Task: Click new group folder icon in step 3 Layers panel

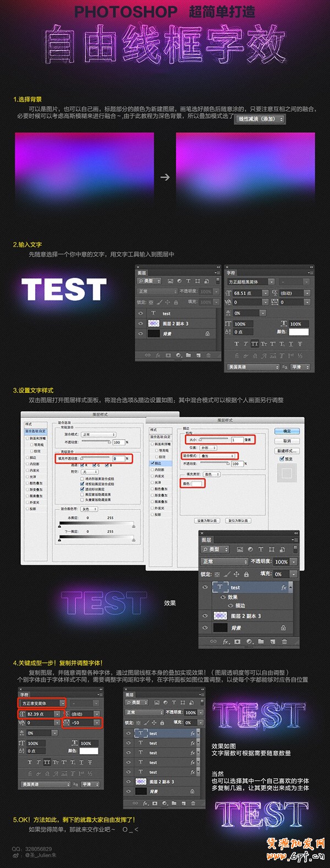Action: click(261, 641)
